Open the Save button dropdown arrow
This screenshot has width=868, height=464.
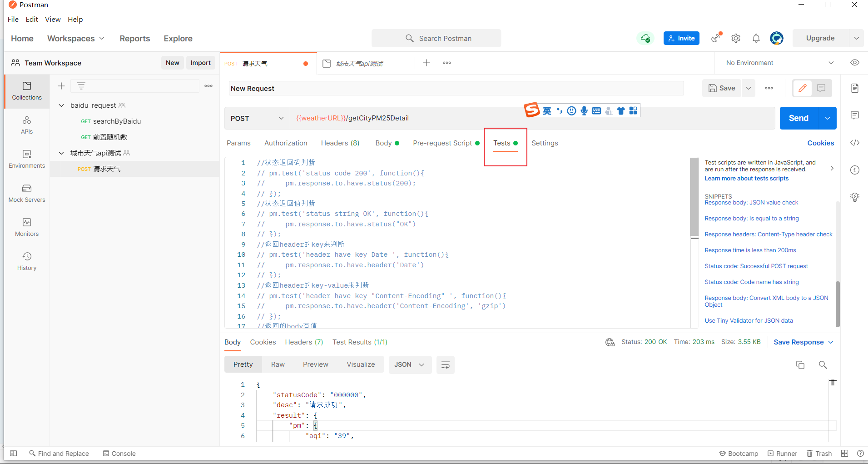point(749,88)
